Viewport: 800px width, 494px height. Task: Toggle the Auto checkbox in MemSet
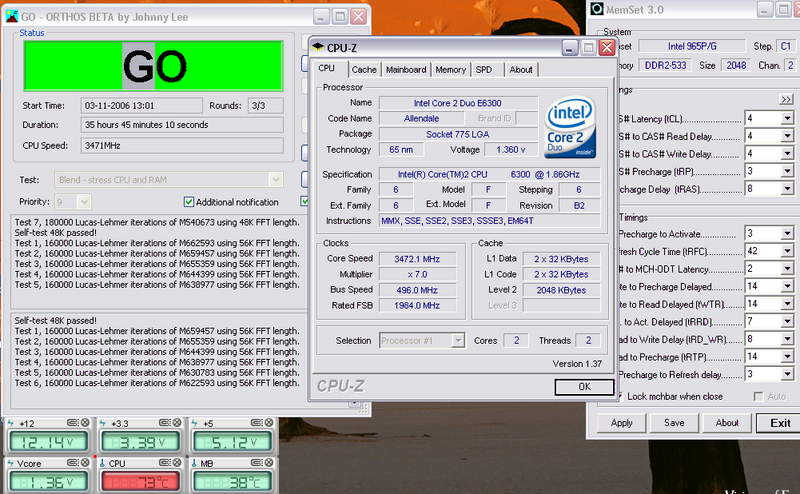click(x=758, y=397)
